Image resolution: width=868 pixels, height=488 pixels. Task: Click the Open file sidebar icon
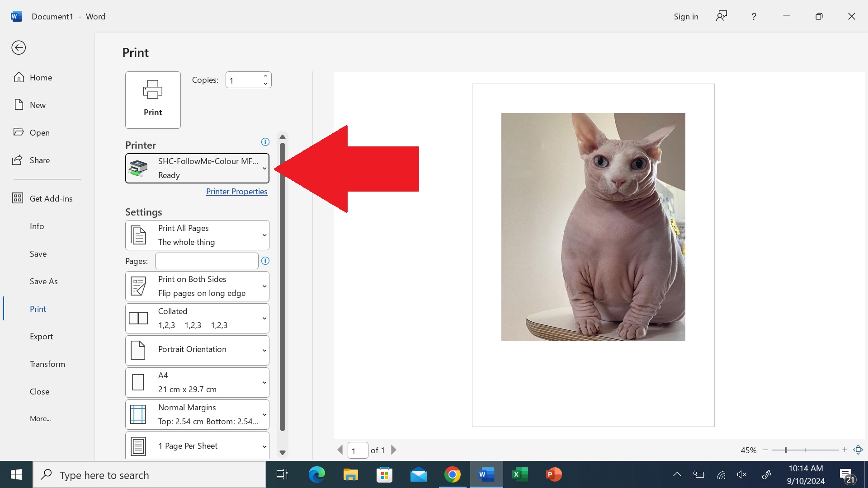coord(18,131)
